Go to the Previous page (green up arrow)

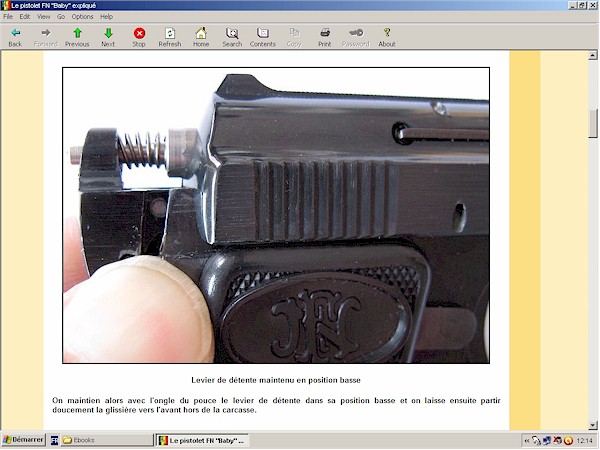[x=77, y=33]
